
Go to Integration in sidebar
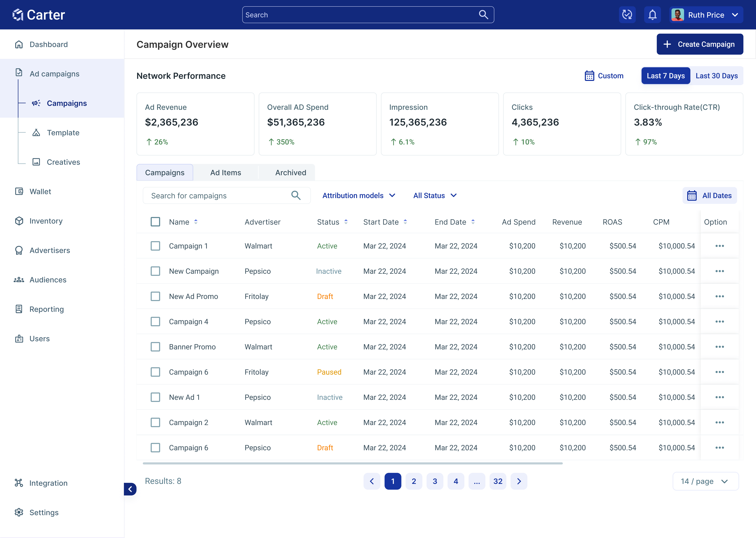[48, 483]
